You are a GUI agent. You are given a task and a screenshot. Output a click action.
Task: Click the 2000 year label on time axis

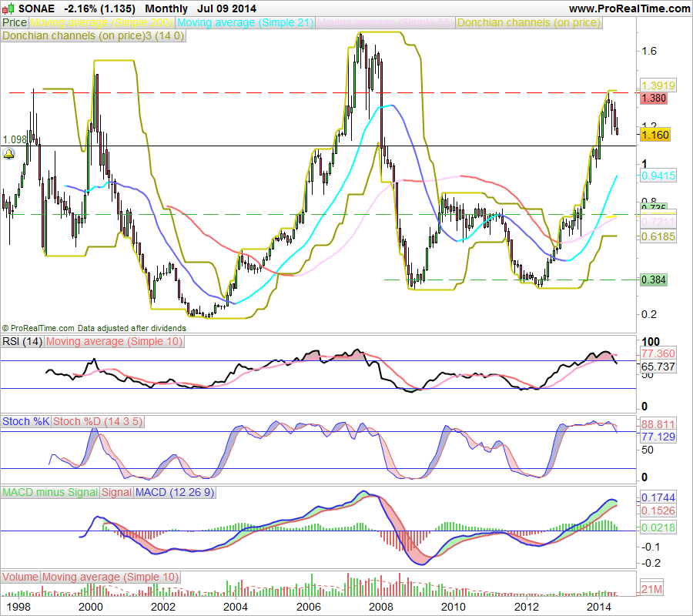coord(91,608)
